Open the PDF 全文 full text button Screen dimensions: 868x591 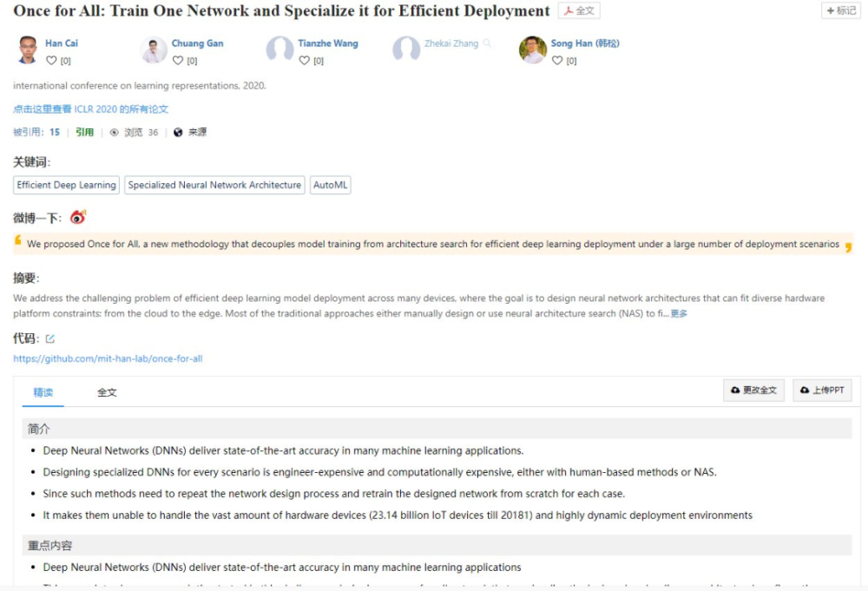click(x=579, y=10)
